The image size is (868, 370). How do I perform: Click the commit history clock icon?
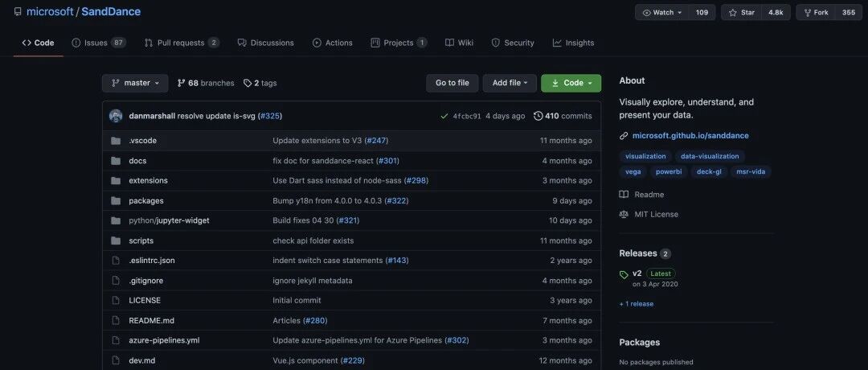[538, 116]
